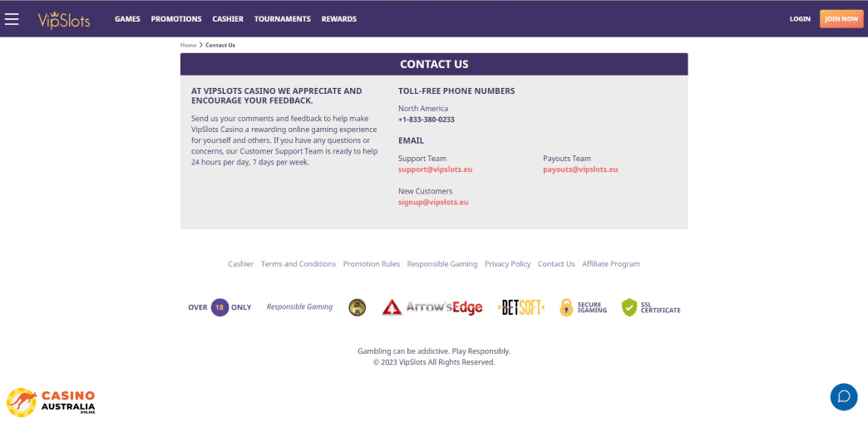The image size is (868, 422).
Task: Click the Over 18 Only badge
Action: pos(219,307)
